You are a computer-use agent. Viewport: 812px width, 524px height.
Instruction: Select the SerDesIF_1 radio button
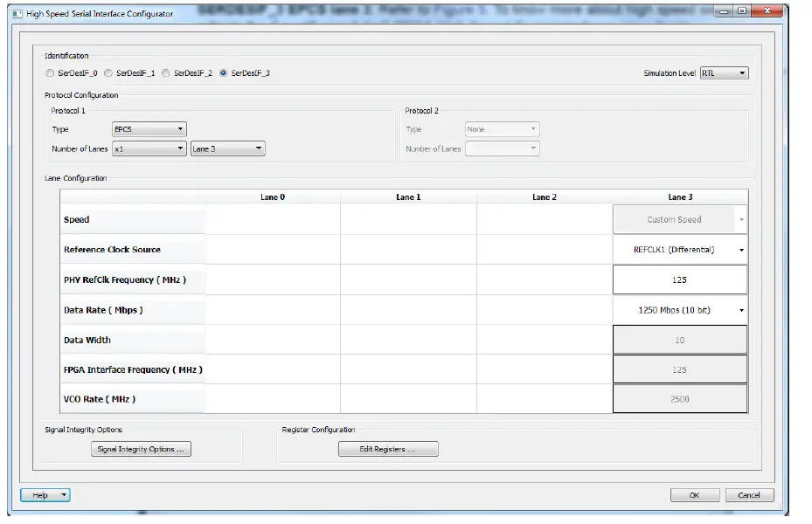click(108, 73)
